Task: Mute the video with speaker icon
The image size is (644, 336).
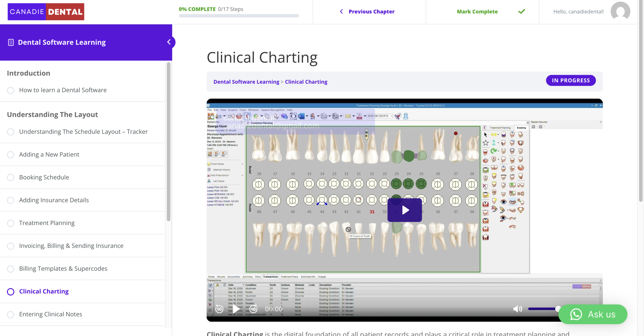Action: pos(517,309)
